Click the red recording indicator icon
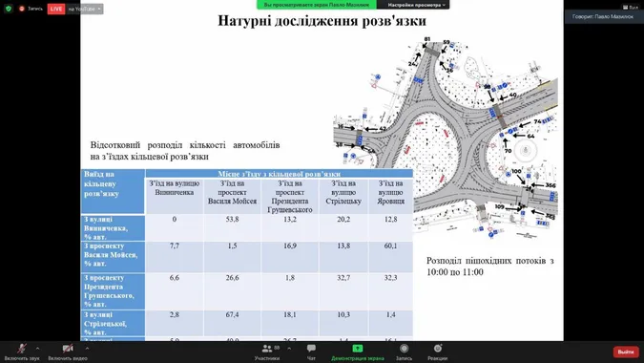 pyautogui.click(x=22, y=9)
